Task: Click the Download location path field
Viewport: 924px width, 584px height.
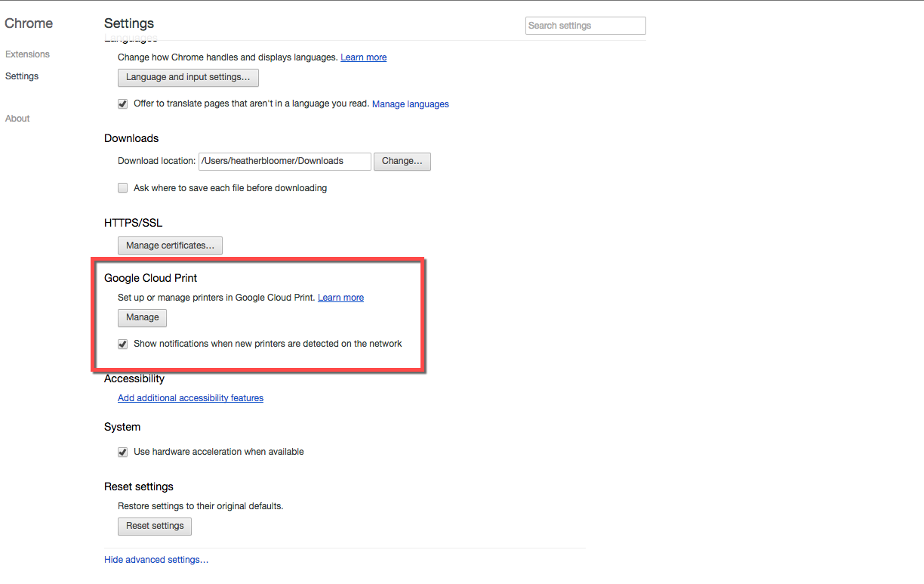Action: coord(285,161)
